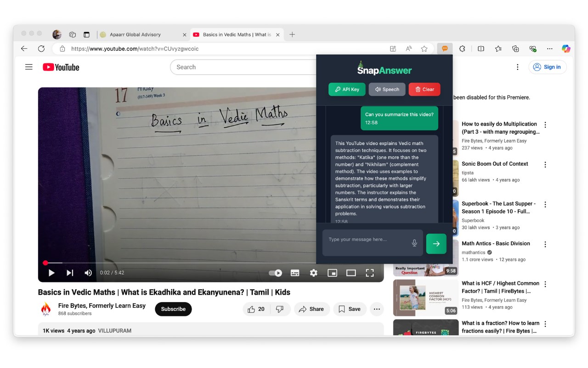Reload the page with the refresh icon
Viewport: 588px width, 368px height.
click(x=41, y=48)
